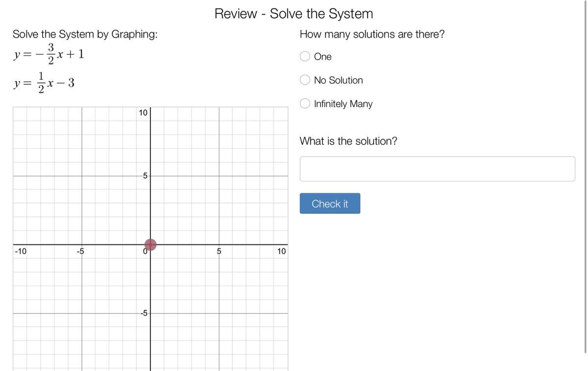
Task: Click the -5 label on the x-axis
Action: (x=80, y=251)
